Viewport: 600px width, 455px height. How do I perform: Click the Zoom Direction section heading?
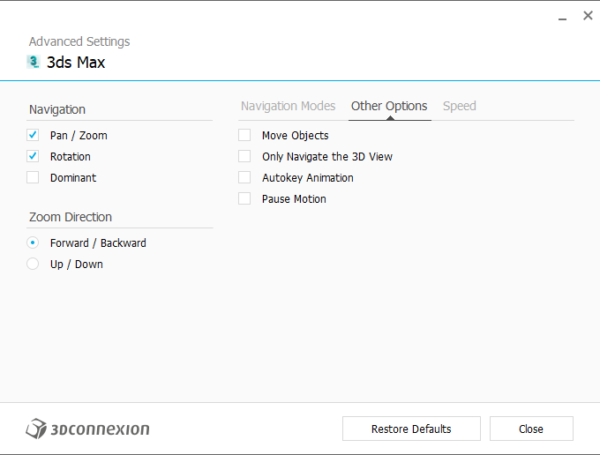pos(70,217)
